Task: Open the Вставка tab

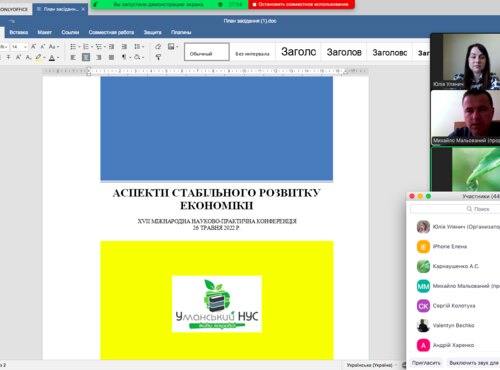Action: tap(19, 32)
